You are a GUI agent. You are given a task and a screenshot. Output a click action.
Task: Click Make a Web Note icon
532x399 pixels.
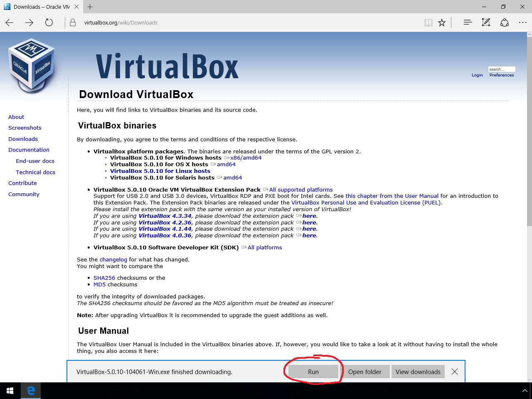point(486,22)
